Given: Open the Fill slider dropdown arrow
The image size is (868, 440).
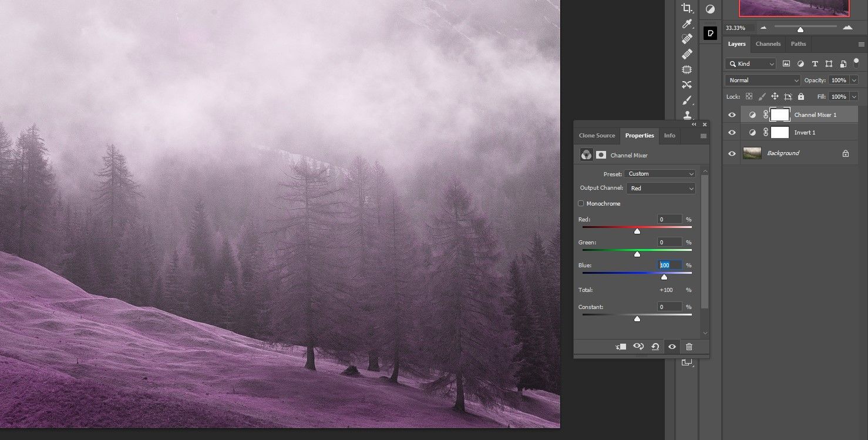Looking at the screenshot, I should [854, 96].
